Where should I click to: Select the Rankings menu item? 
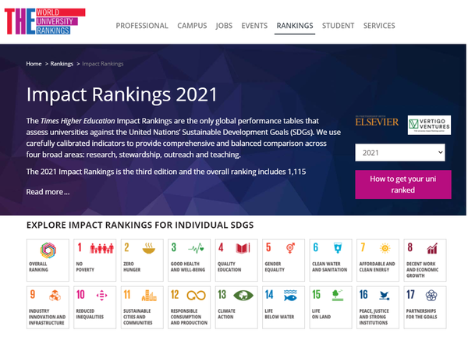[x=295, y=26]
